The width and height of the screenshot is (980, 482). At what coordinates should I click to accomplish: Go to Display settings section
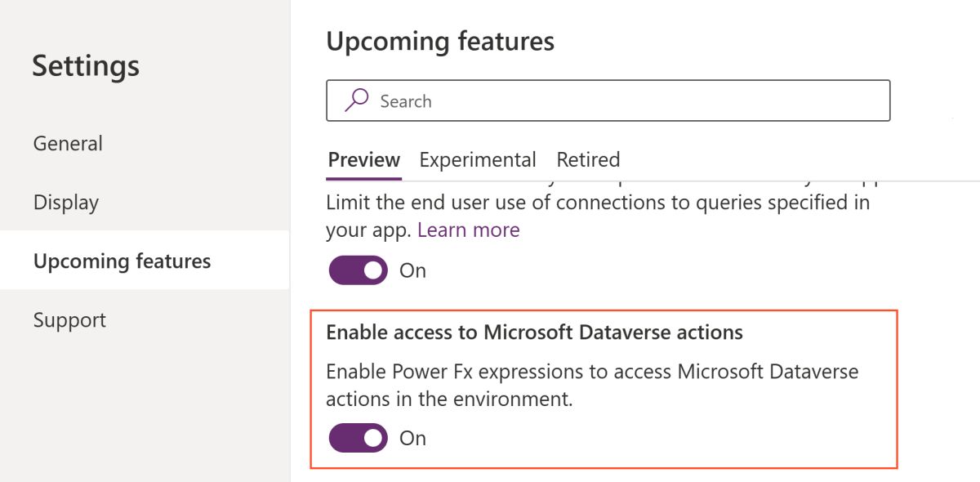pyautogui.click(x=66, y=203)
